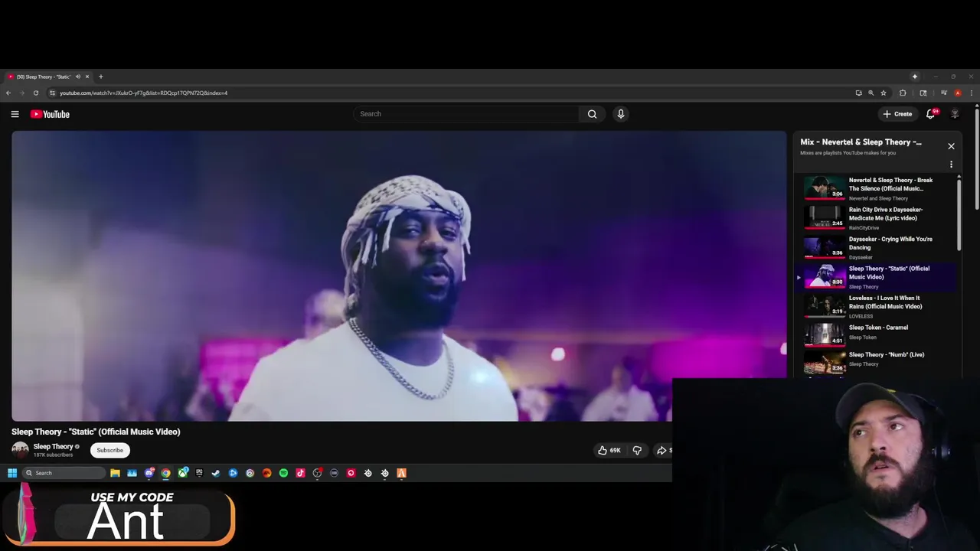The height and width of the screenshot is (551, 980).
Task: Open the Sleep Theory channel name link
Action: [53, 446]
